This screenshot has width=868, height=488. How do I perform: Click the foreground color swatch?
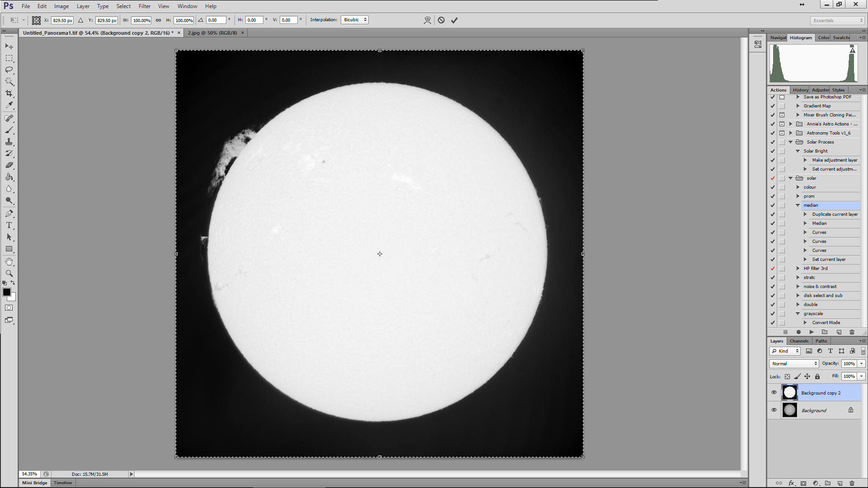coord(7,292)
